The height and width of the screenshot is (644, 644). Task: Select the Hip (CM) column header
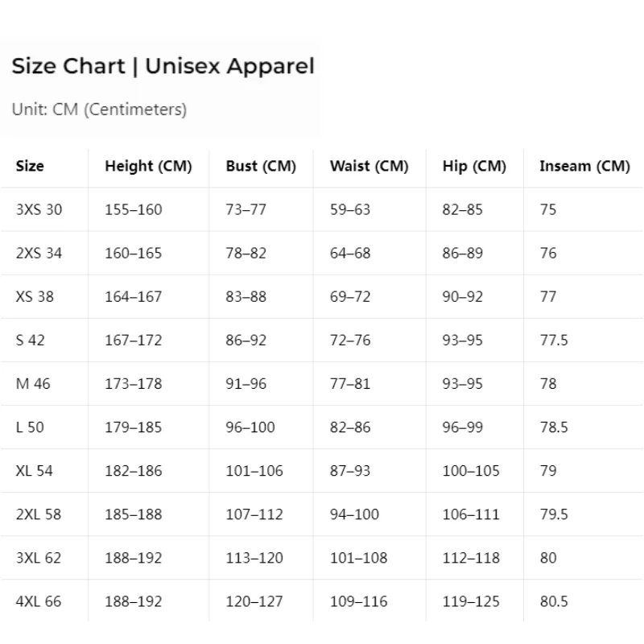(x=474, y=167)
